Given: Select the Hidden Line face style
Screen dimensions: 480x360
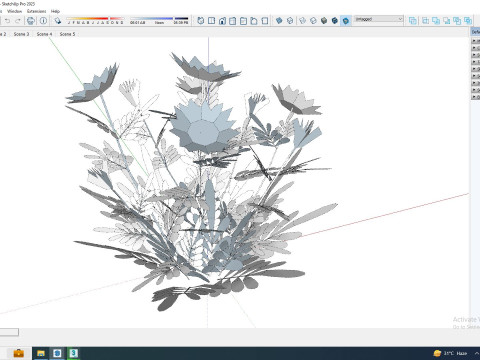Looking at the screenshot, I should [x=313, y=21].
